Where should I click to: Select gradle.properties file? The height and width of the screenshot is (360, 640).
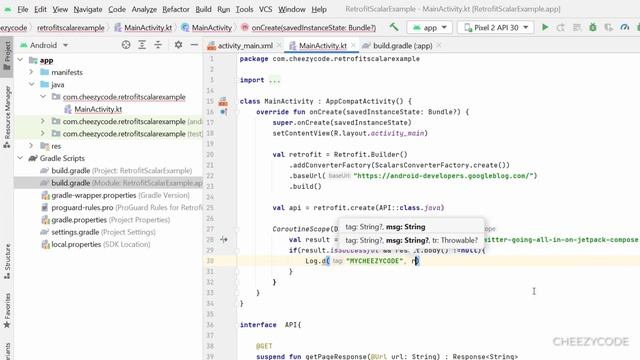(x=106, y=220)
